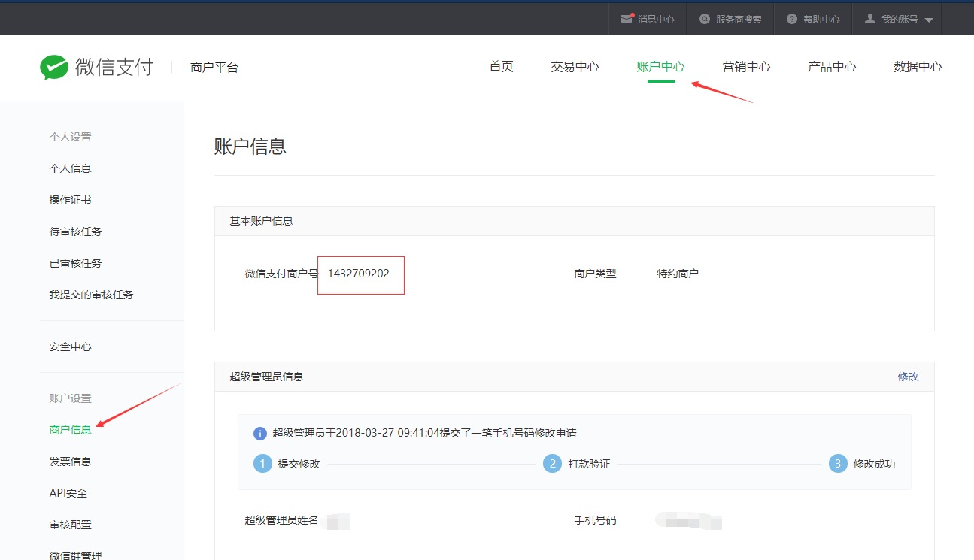
Task: Click the help center question mark icon
Action: point(792,19)
